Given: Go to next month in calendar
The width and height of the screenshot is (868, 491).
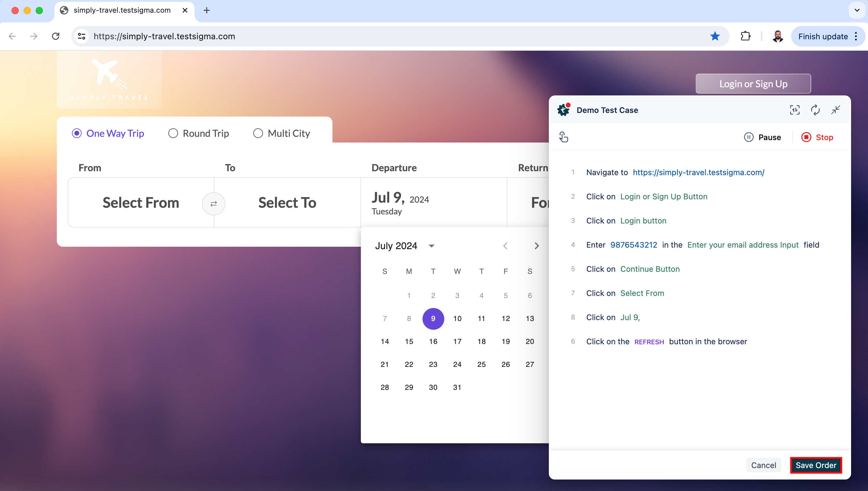Looking at the screenshot, I should 536,246.
